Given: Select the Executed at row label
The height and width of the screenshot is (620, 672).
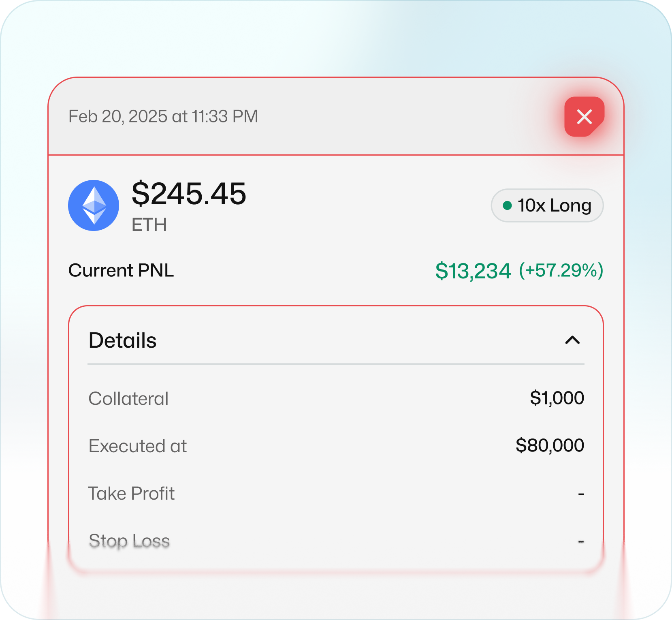Looking at the screenshot, I should point(138,446).
